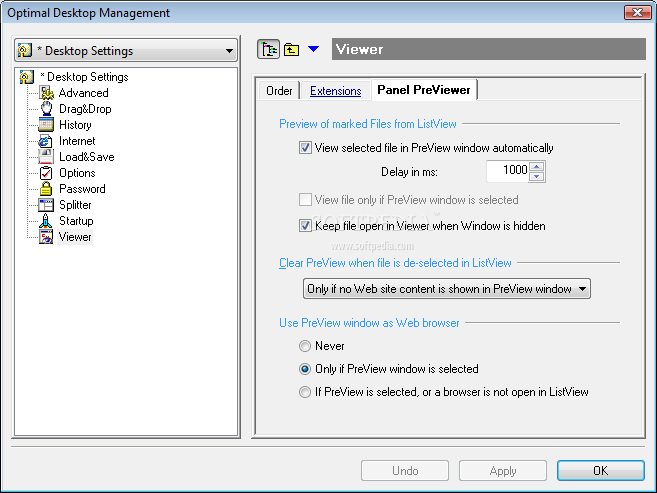
Task: Switch to the Extensions tab
Action: 336,90
